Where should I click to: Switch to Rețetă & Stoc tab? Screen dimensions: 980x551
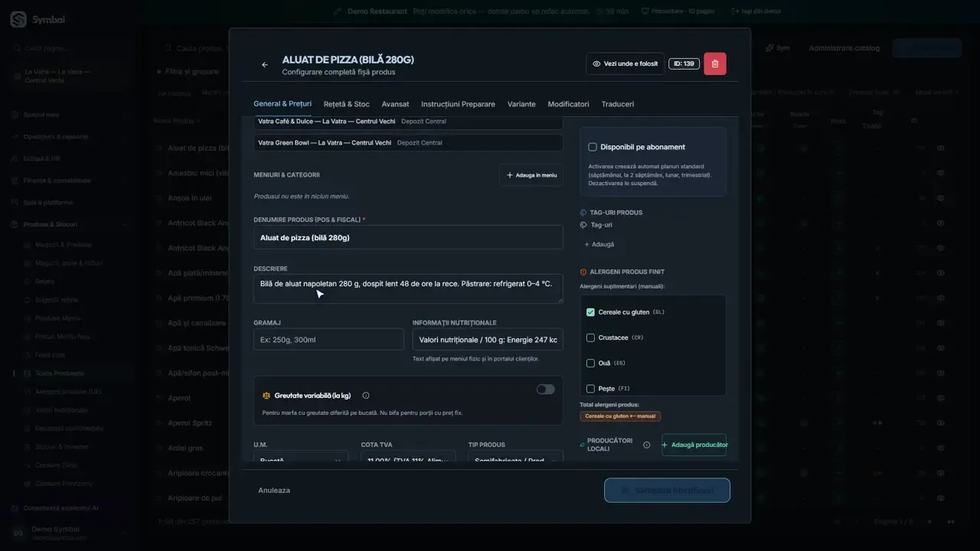(x=346, y=104)
